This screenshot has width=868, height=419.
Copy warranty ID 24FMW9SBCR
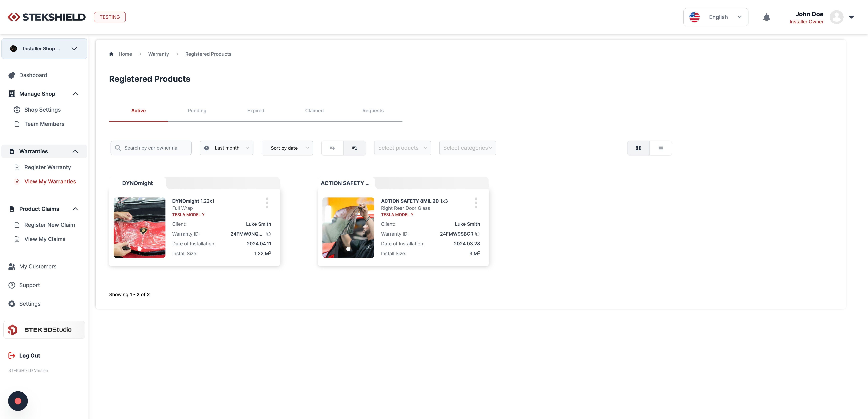click(x=477, y=234)
